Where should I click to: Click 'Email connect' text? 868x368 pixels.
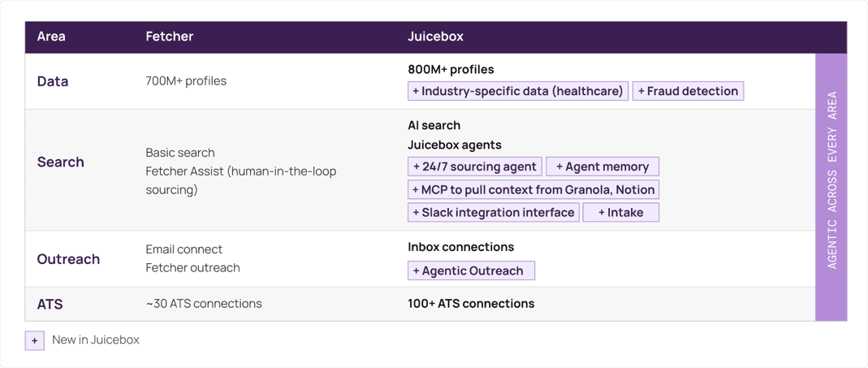184,249
